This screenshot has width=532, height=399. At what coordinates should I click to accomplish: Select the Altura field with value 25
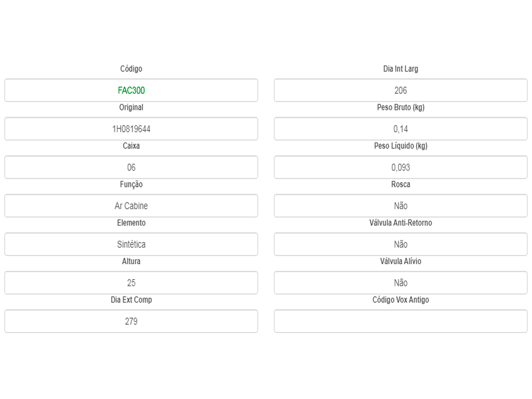pyautogui.click(x=131, y=283)
